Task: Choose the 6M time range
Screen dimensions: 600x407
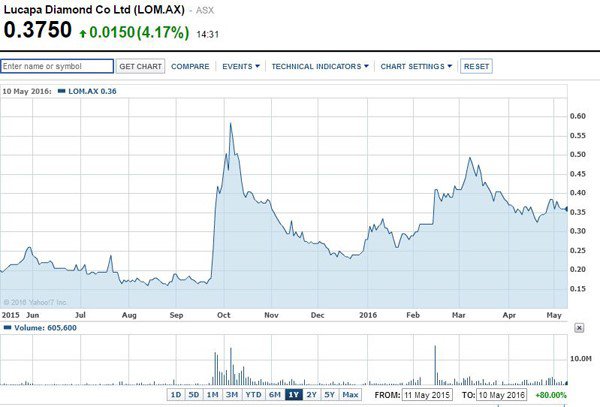Action: click(x=275, y=394)
